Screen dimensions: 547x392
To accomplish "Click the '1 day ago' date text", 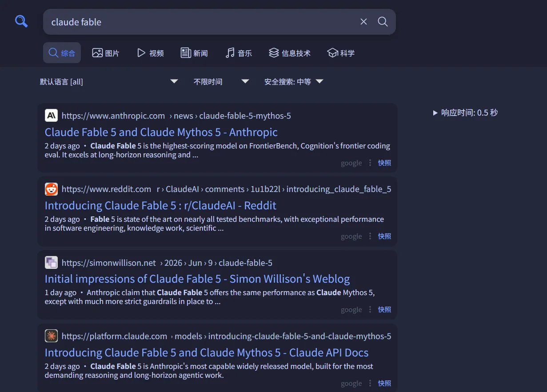I will [x=60, y=292].
